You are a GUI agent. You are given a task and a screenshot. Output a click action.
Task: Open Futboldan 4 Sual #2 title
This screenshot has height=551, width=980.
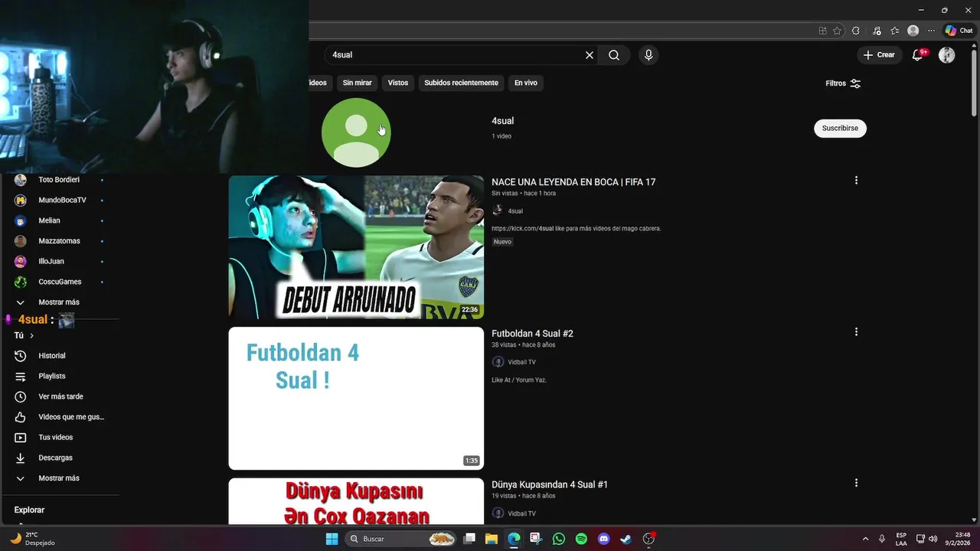click(532, 334)
